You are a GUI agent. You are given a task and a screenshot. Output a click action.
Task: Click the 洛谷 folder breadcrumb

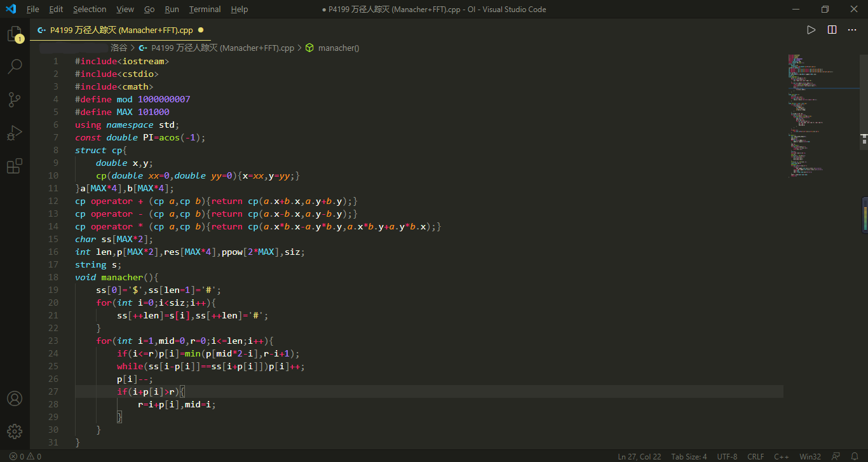pos(119,48)
